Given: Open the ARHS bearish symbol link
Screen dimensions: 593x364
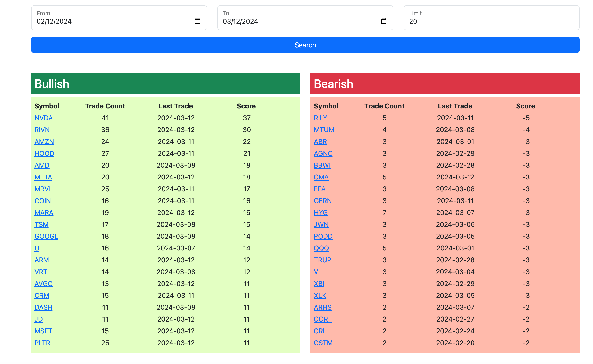Looking at the screenshot, I should [x=323, y=307].
